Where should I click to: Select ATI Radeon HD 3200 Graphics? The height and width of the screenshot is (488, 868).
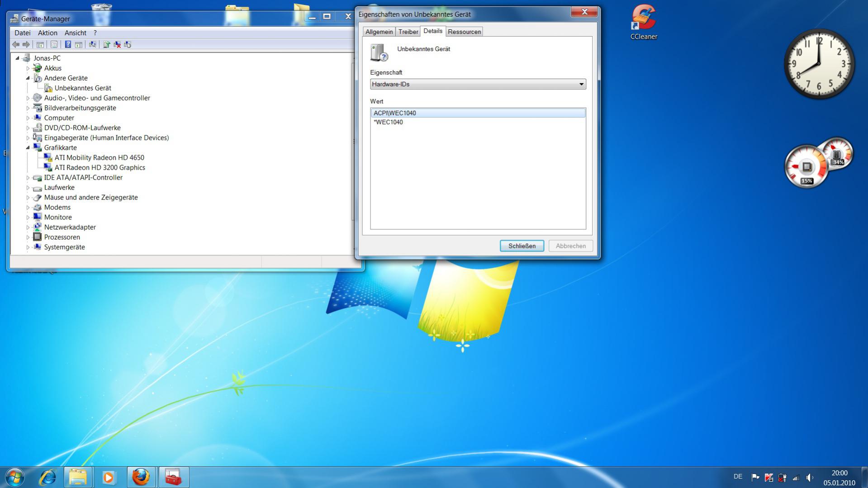(x=100, y=168)
